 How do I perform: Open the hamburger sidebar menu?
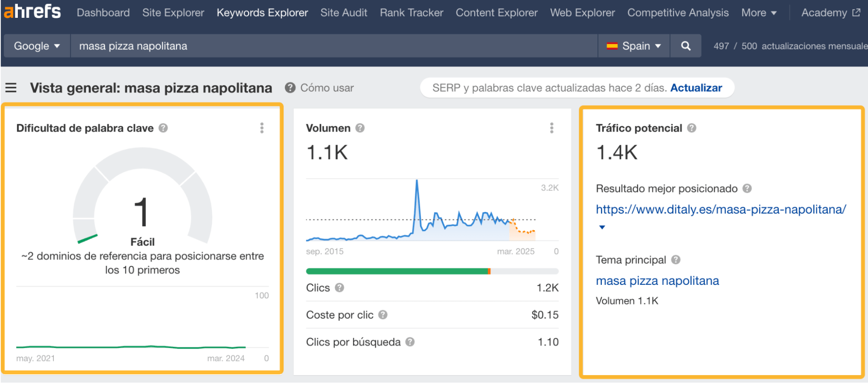11,88
